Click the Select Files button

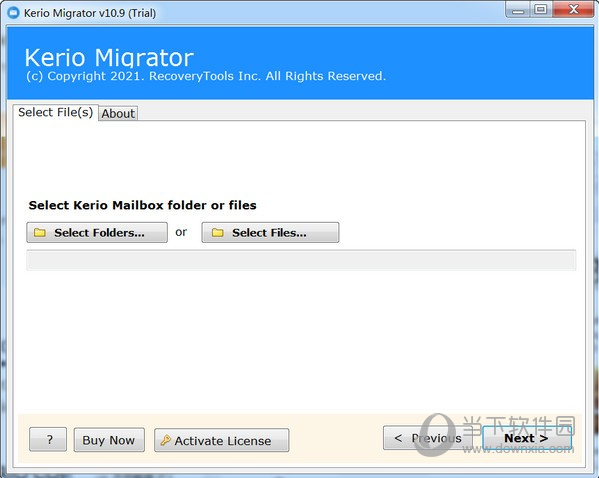[270, 232]
